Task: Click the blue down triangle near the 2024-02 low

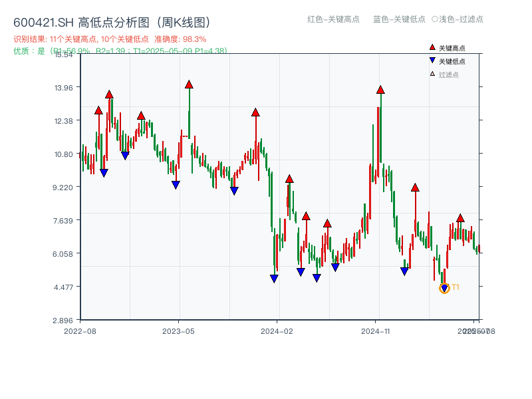Action: pyautogui.click(x=275, y=278)
